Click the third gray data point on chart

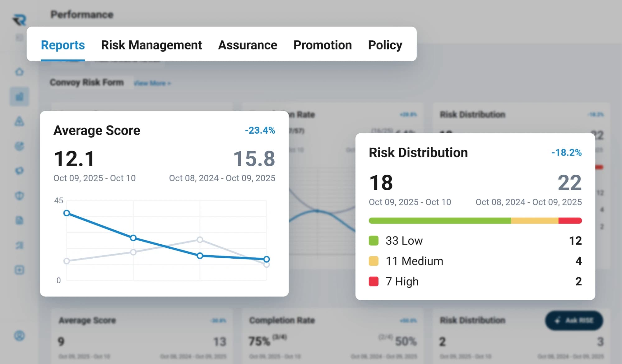click(200, 239)
